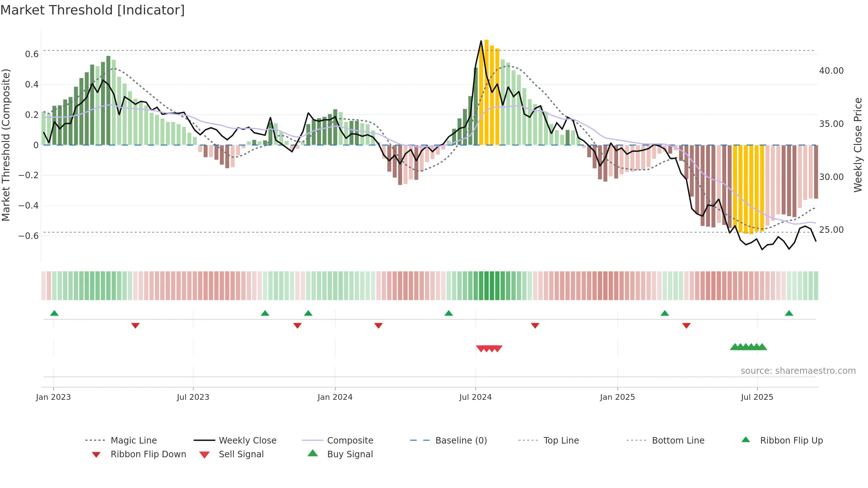Click the 40.00 right-axis tick label

coord(831,70)
